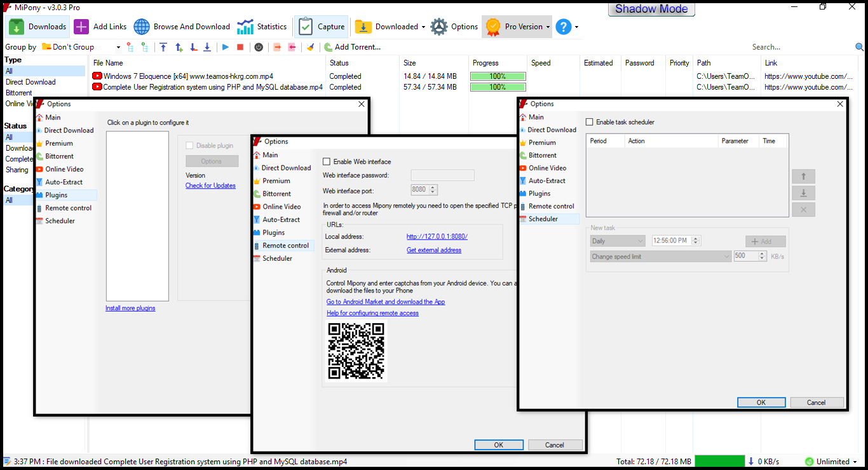The height and width of the screenshot is (470, 868).
Task: Expand the arrow beside the Help icon
Action: pyautogui.click(x=576, y=27)
